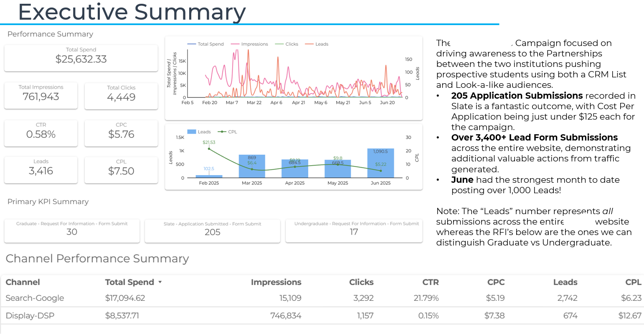
Task: Click the Clicks column header in channel table
Action: click(361, 282)
